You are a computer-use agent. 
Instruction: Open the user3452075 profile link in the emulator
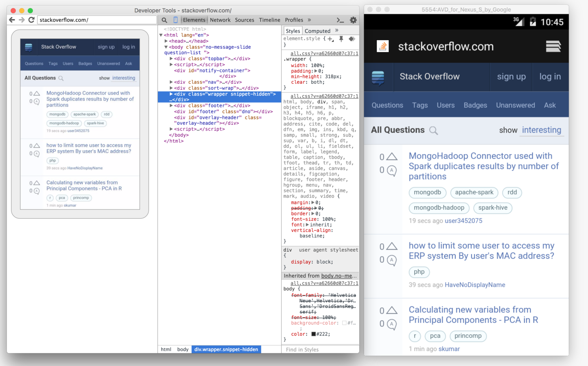pos(464,221)
